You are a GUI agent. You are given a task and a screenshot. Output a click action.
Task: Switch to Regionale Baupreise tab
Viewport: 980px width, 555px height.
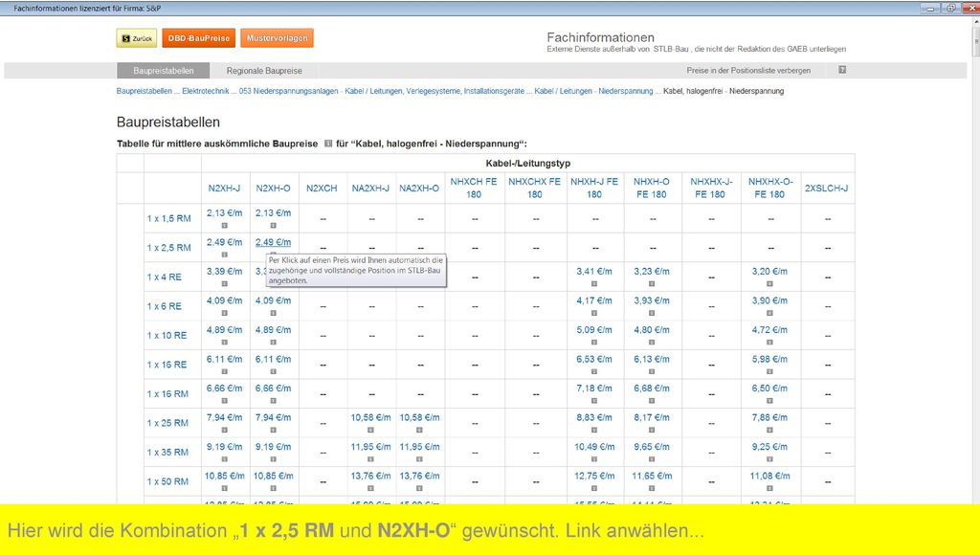264,71
